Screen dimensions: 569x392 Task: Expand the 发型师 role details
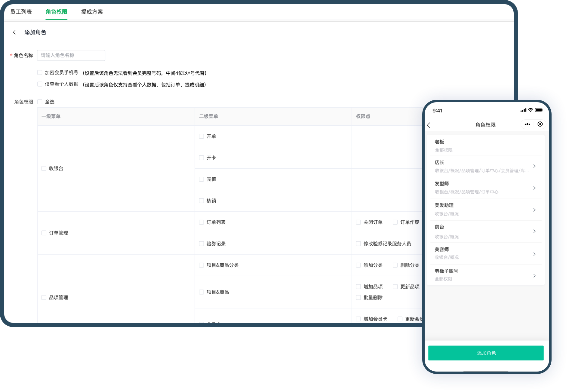[x=534, y=188]
